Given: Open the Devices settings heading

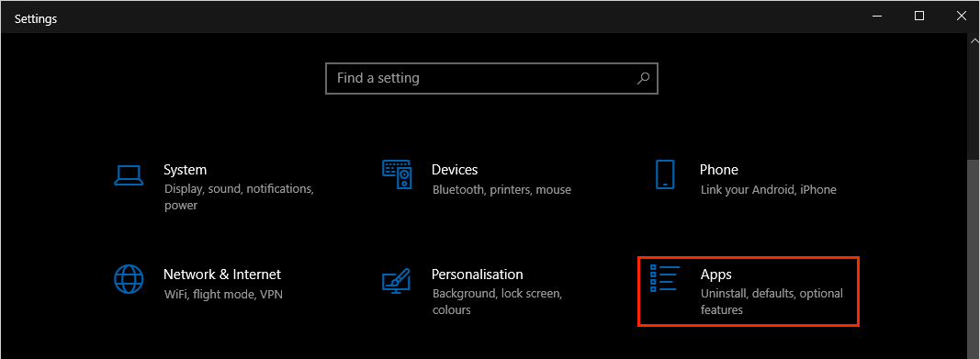Looking at the screenshot, I should (455, 170).
